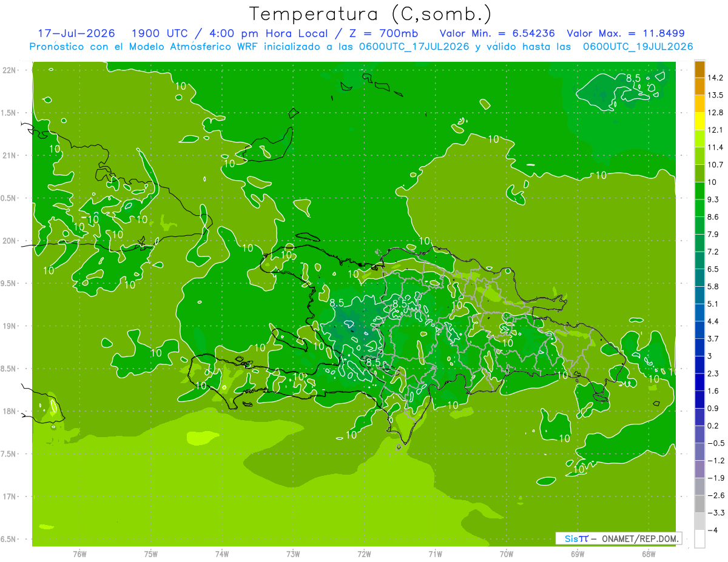Screen dimensions: 728x562
Task: Pick the yellow swatch between 12.1 and 12.8
Action: point(699,121)
